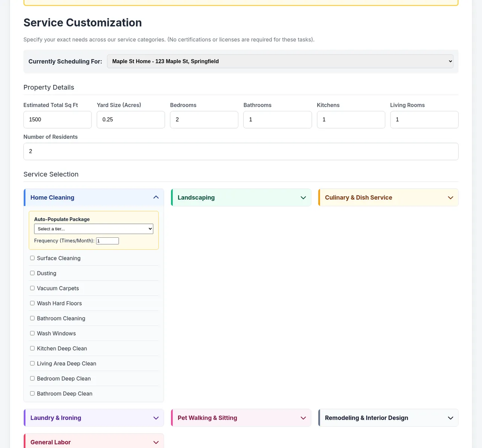This screenshot has width=482, height=448.
Task: Expand the Laundry & Ironing header
Action: [x=94, y=418]
